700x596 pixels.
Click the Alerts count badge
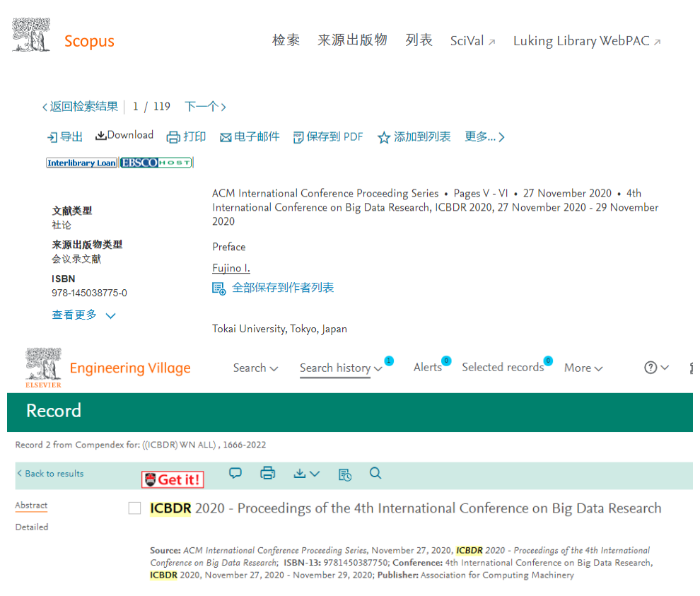click(446, 361)
